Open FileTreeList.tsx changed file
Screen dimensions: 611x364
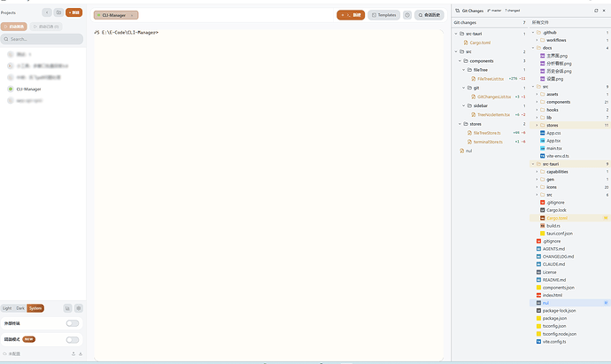tap(491, 79)
